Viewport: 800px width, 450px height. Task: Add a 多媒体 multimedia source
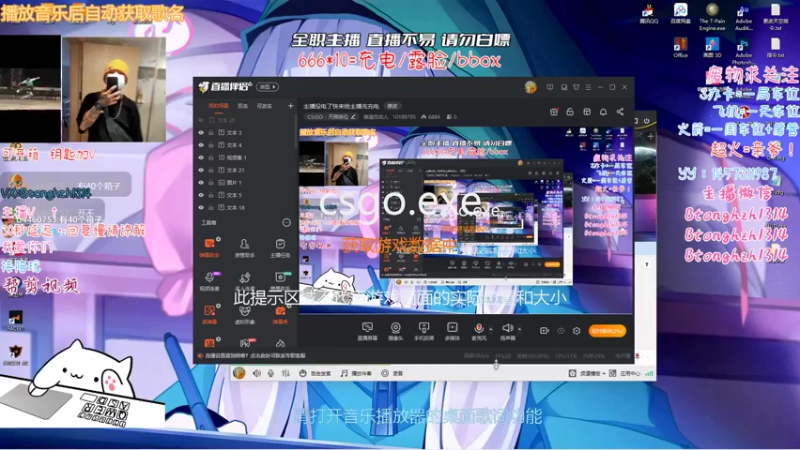coord(452,331)
